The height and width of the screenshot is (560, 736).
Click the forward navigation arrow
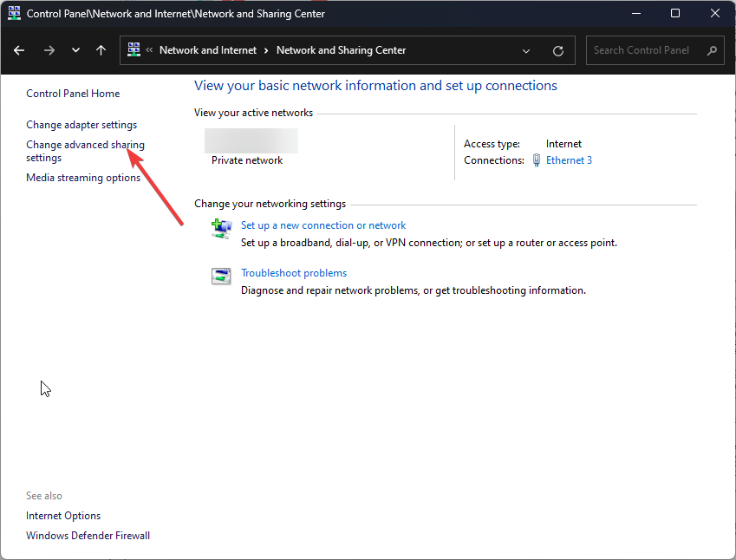(49, 50)
